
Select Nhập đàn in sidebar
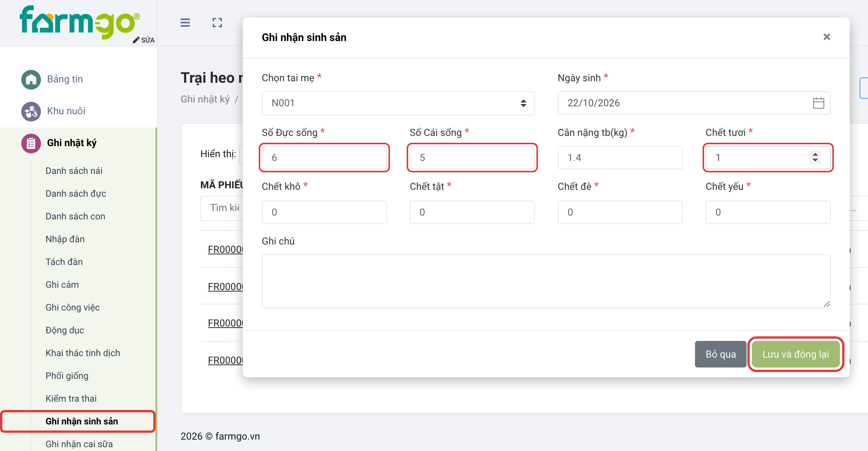point(65,239)
